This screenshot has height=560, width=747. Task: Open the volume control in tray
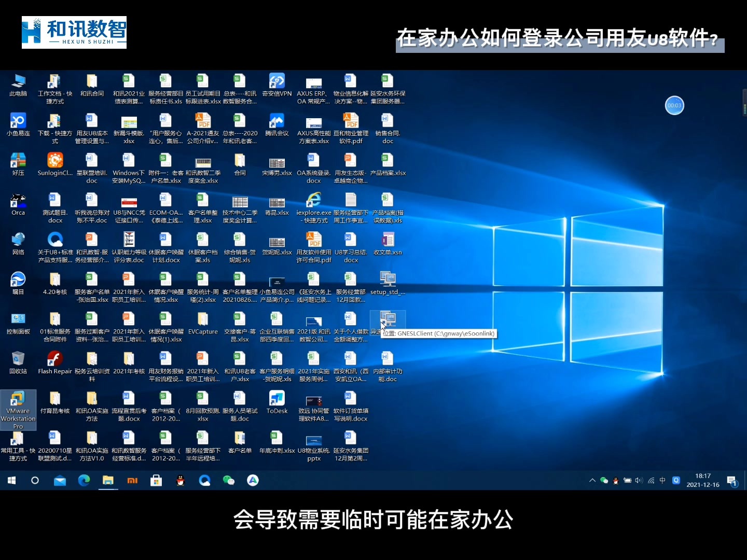pos(639,481)
